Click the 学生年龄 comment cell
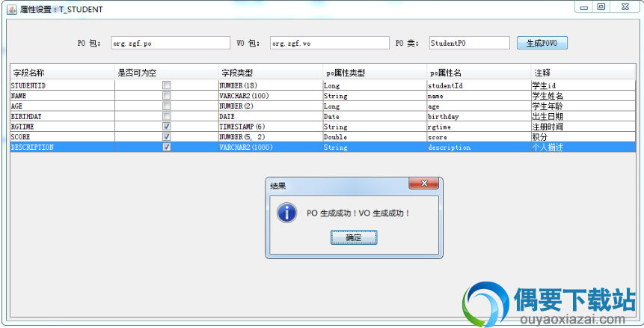This screenshot has height=328, width=644. (x=583, y=106)
